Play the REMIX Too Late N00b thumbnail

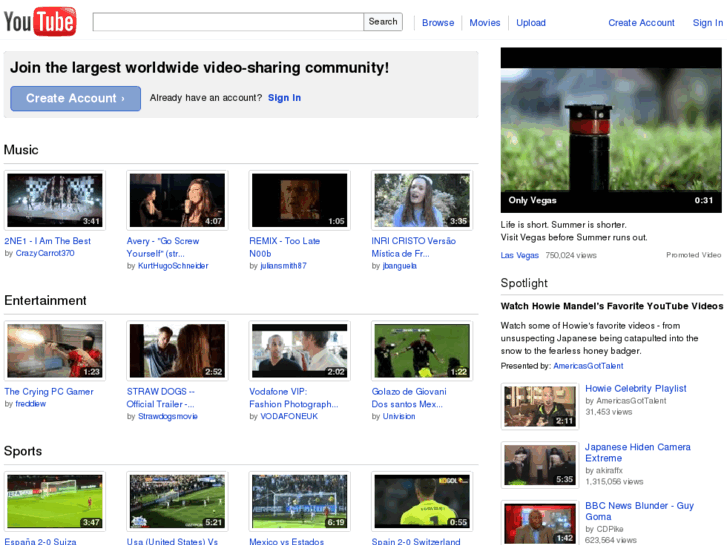coord(299,201)
